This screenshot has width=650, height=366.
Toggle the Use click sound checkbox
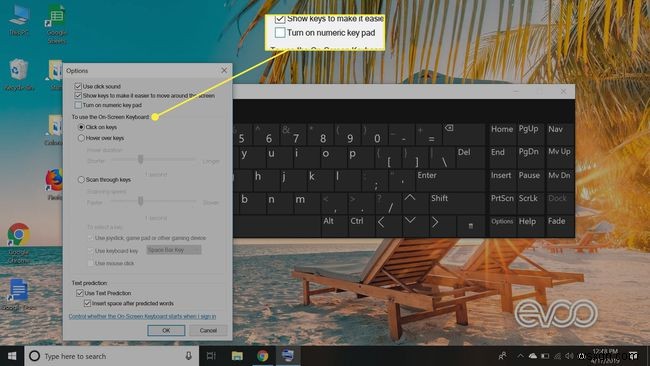pyautogui.click(x=78, y=86)
